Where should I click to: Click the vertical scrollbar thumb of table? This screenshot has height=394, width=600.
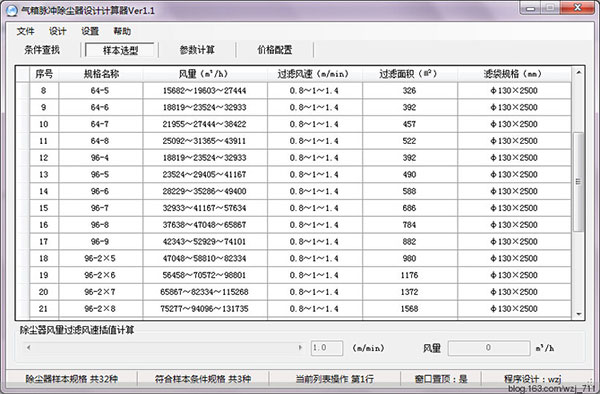(579, 182)
